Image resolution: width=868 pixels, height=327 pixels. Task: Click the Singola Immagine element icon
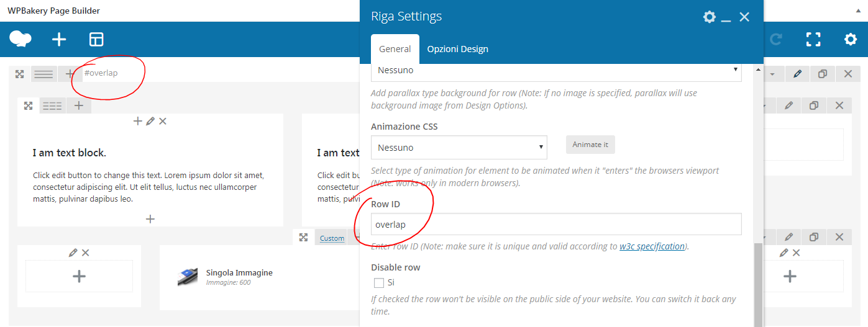click(x=188, y=277)
